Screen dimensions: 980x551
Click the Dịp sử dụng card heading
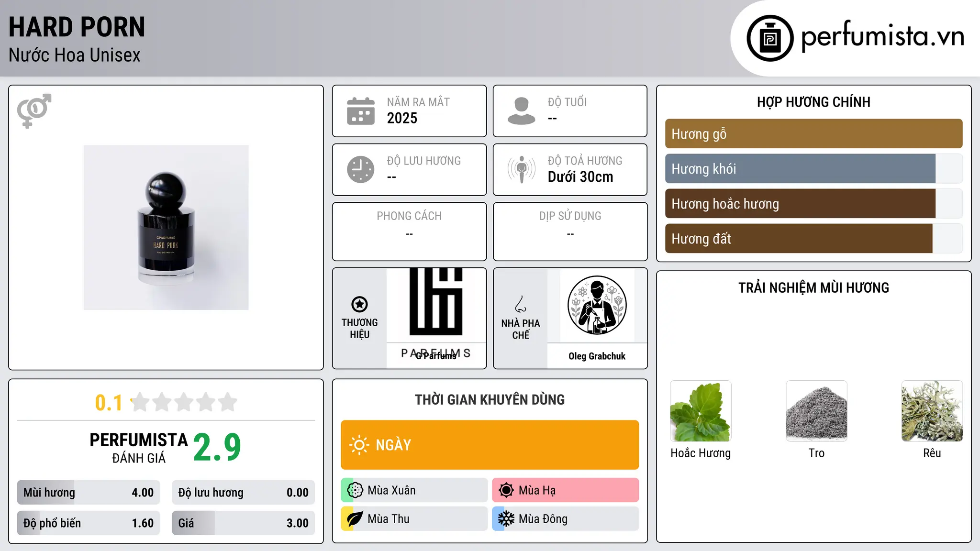tap(570, 216)
